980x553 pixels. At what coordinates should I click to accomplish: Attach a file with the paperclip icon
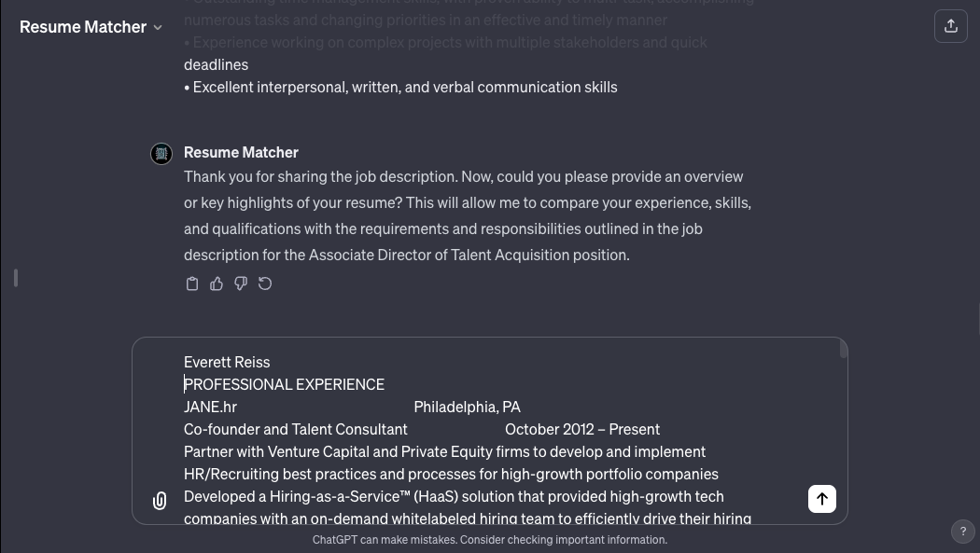click(160, 501)
